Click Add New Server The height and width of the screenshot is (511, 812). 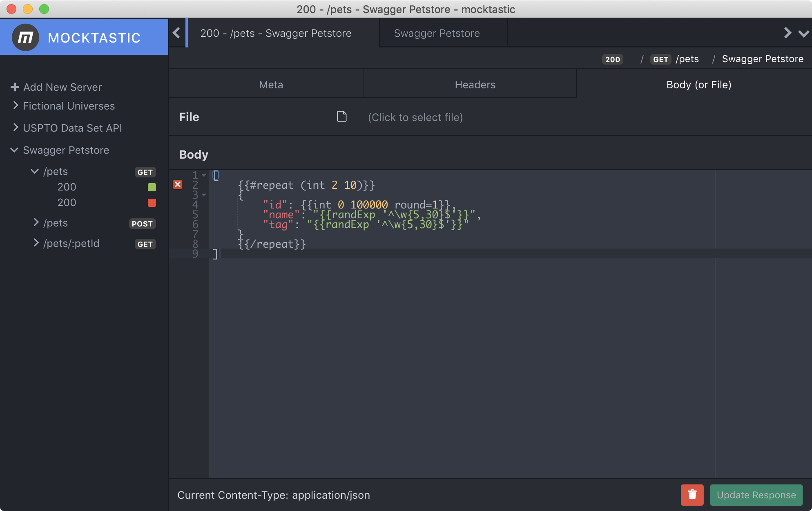point(62,87)
